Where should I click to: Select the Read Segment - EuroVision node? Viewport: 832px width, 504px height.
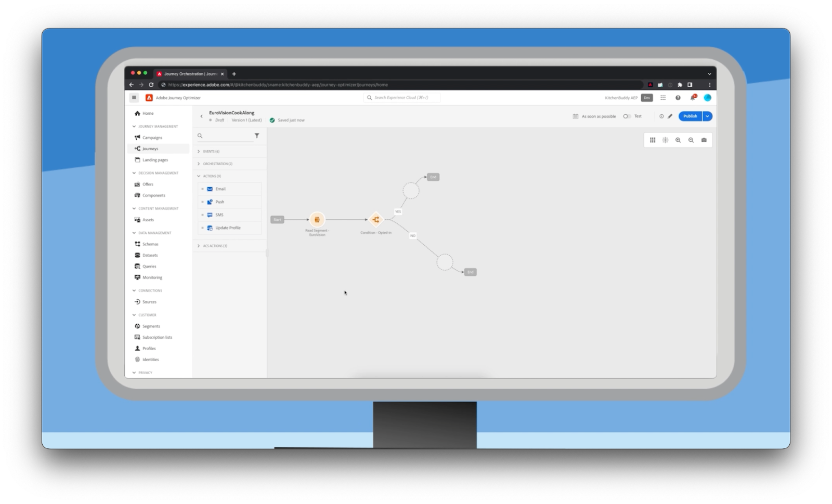tap(317, 220)
